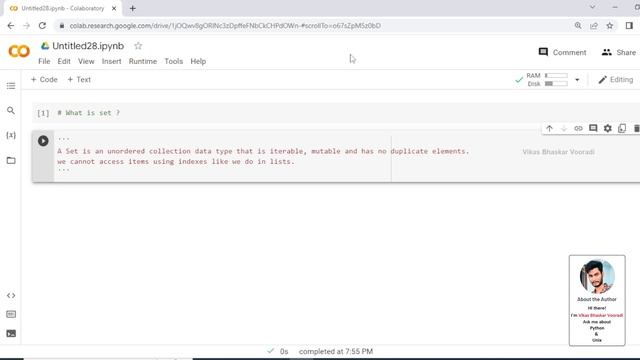Open the Editing mode dropdown
The image size is (640, 360).
[x=616, y=80]
